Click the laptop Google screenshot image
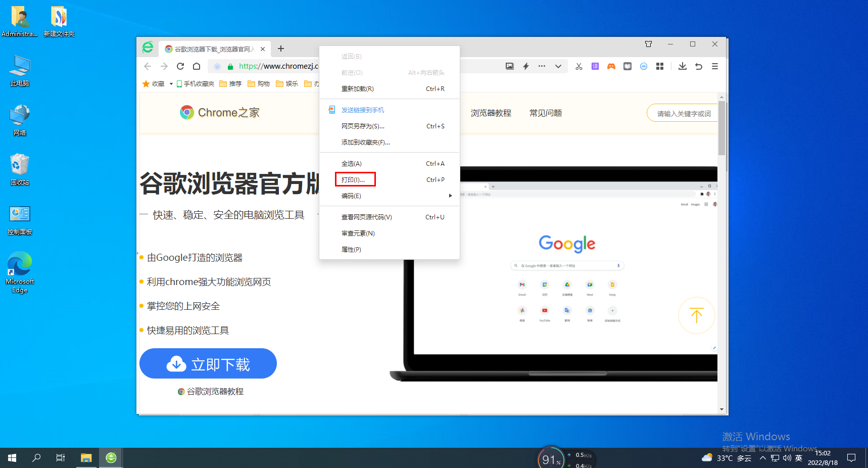Screen dimensions: 868x468 (554, 274)
